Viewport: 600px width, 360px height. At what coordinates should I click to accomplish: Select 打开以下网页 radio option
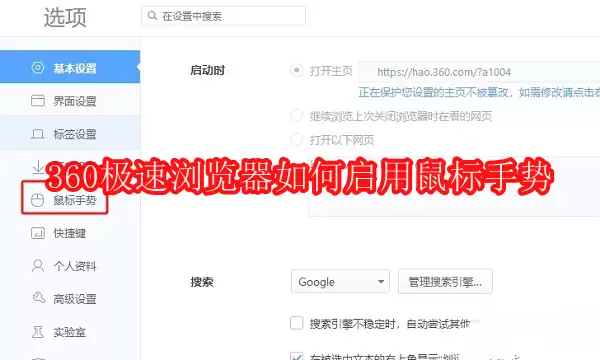tap(297, 139)
